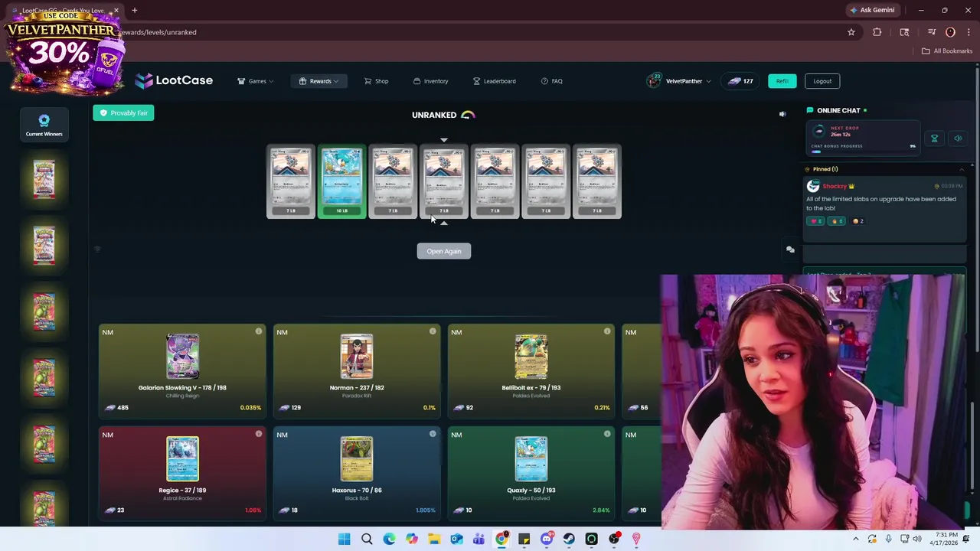Bookmark this page with the star icon

[851, 32]
